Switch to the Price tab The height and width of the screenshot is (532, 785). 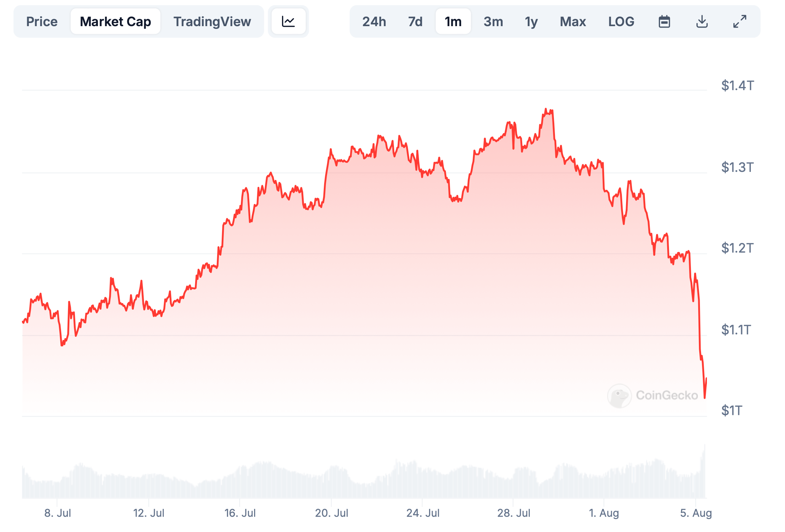pos(42,22)
